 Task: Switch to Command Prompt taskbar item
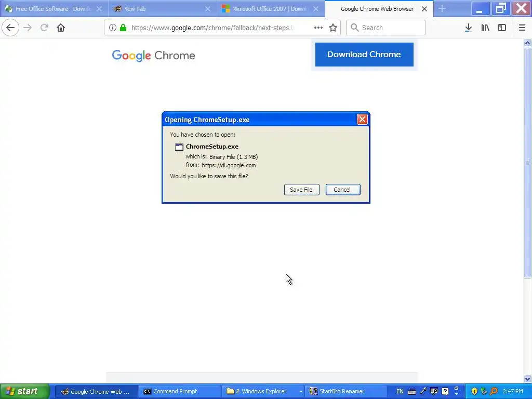click(179, 392)
